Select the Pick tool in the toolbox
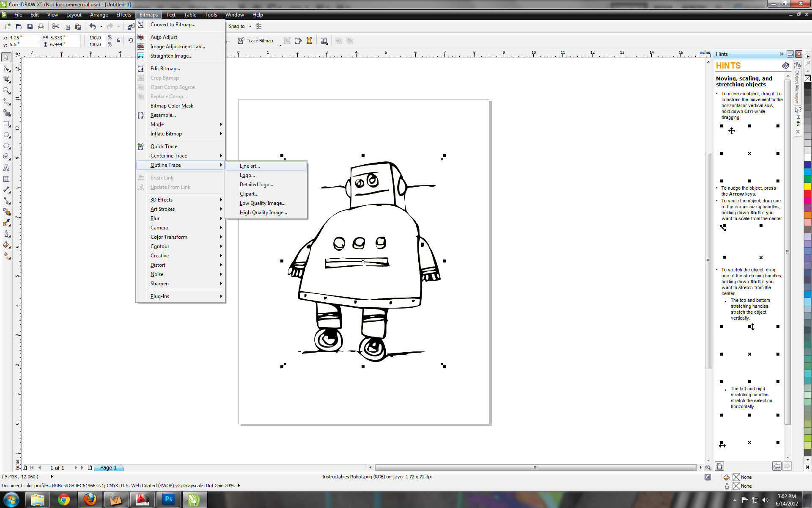The width and height of the screenshot is (812, 508). [x=6, y=57]
